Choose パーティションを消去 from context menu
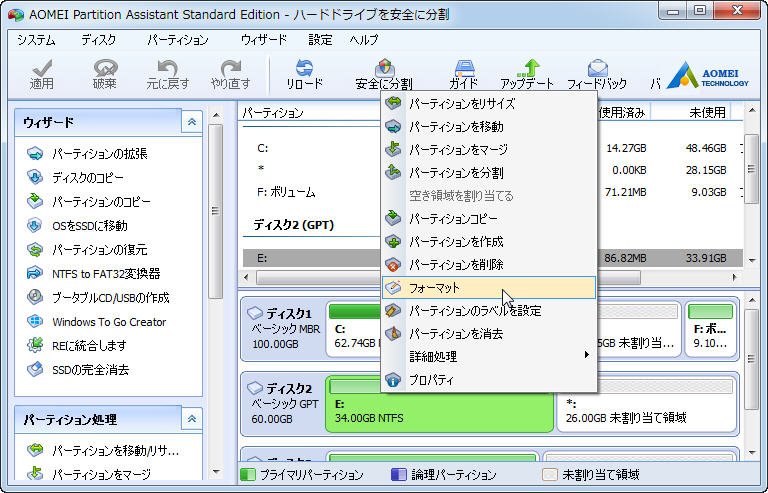The image size is (768, 493). (x=489, y=334)
